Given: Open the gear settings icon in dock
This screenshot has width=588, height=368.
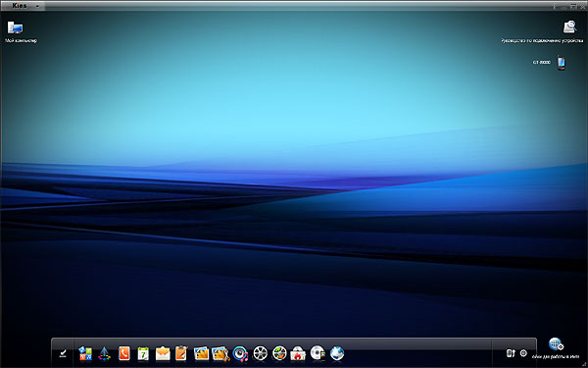Looking at the screenshot, I should coord(523,353).
